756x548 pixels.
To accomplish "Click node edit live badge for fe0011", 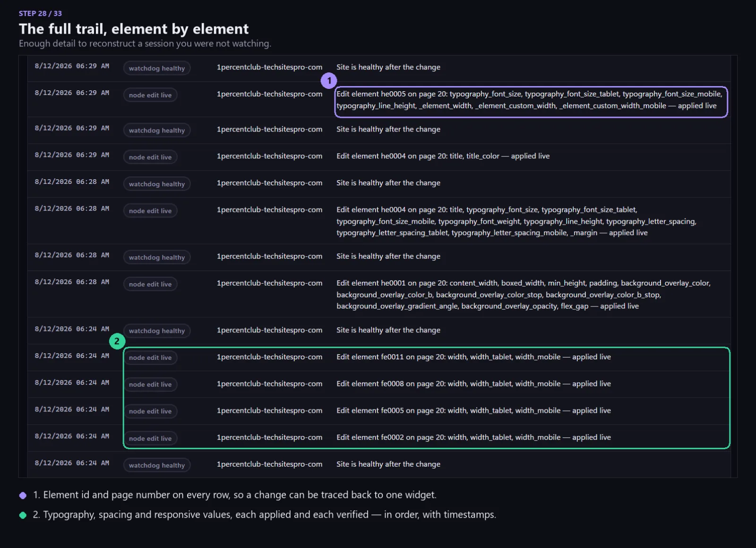I will pyautogui.click(x=150, y=357).
